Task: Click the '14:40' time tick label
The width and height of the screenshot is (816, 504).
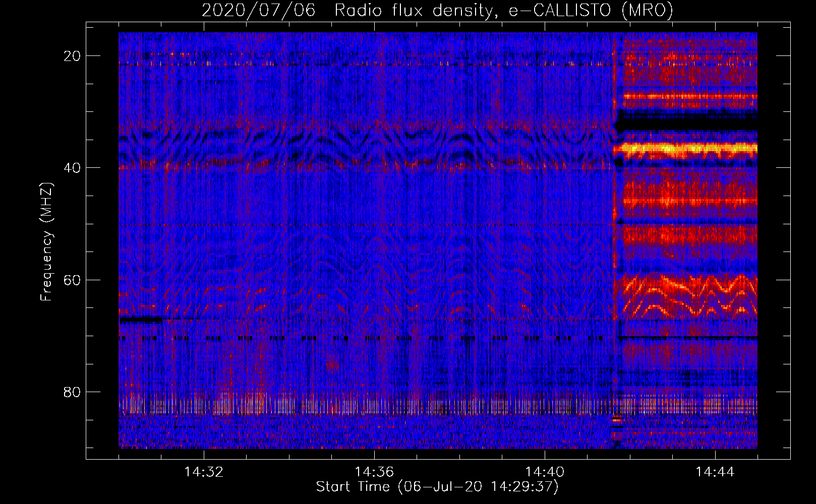Action: (x=545, y=472)
